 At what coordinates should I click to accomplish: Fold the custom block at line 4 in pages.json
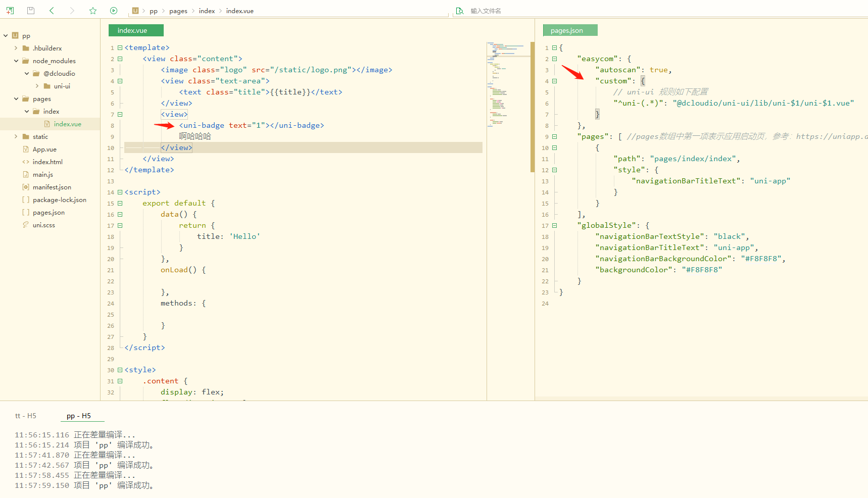pyautogui.click(x=555, y=81)
